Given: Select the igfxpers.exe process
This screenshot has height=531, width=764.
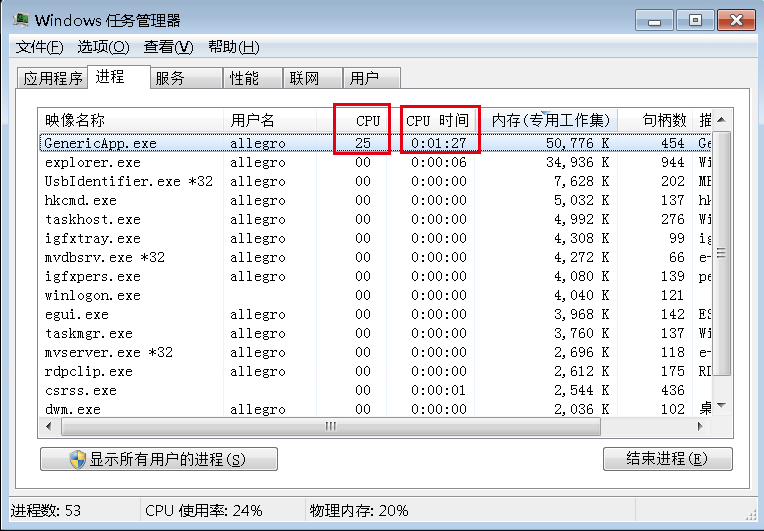Looking at the screenshot, I should coord(375,276).
